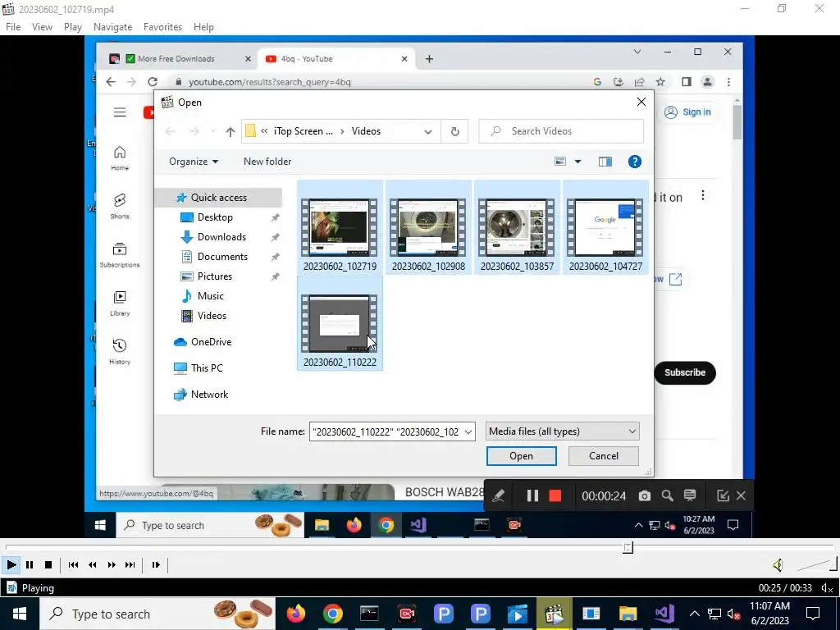Select Downloads in navigation pane

pyautogui.click(x=221, y=237)
